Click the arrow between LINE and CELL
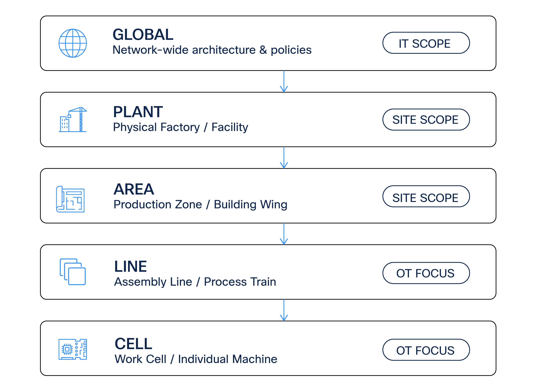537x392 pixels. click(x=284, y=310)
